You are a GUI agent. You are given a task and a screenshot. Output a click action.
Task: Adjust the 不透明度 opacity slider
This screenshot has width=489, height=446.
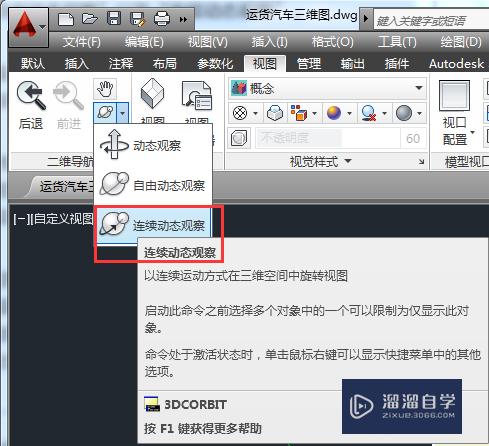point(328,138)
